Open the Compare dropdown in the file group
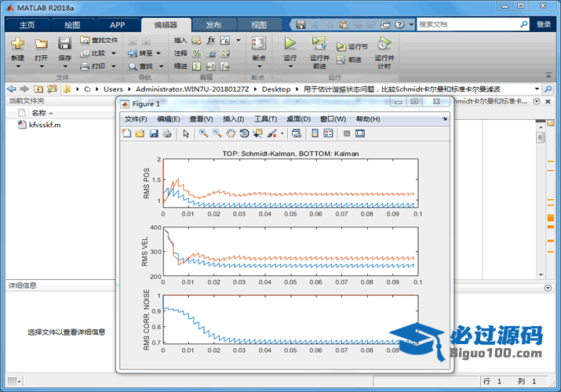 (113, 53)
